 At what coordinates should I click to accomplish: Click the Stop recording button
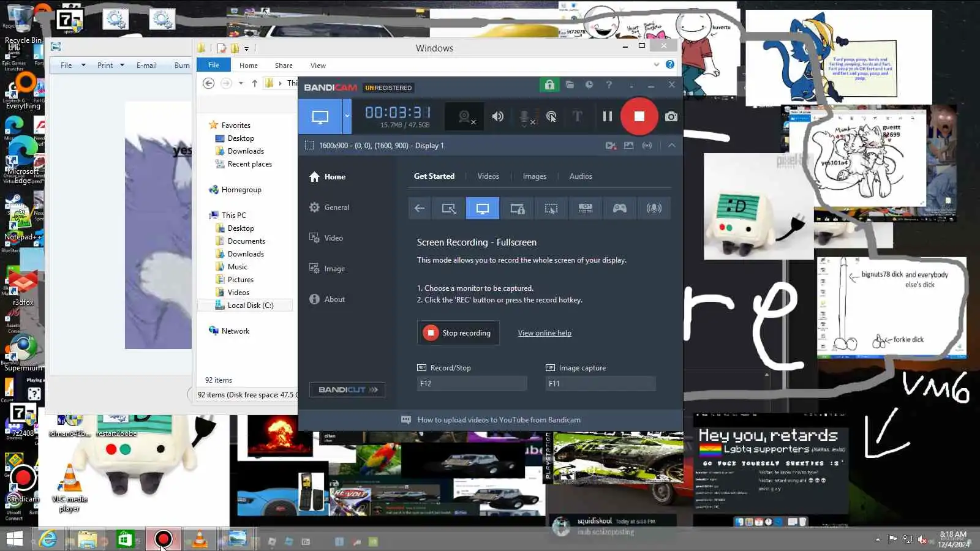coord(458,333)
